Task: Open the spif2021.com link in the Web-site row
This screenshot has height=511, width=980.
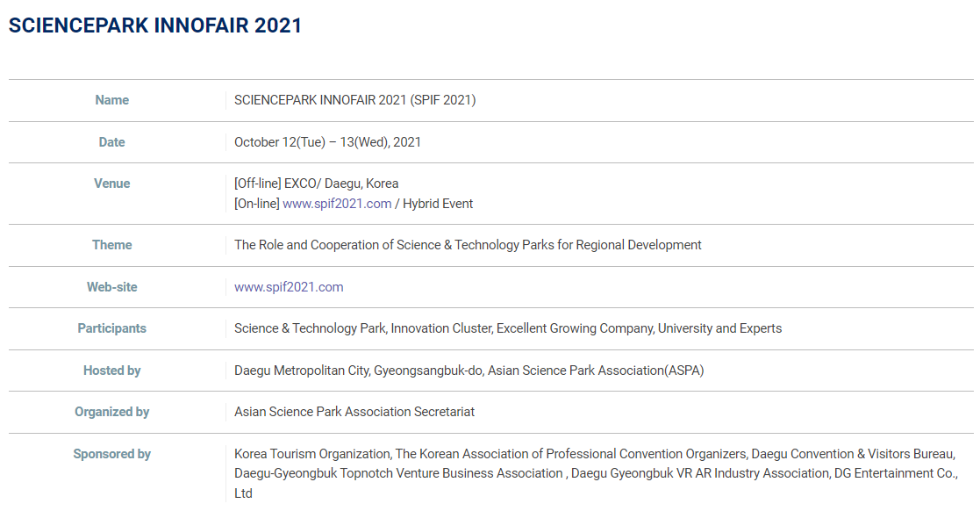Action: tap(289, 287)
